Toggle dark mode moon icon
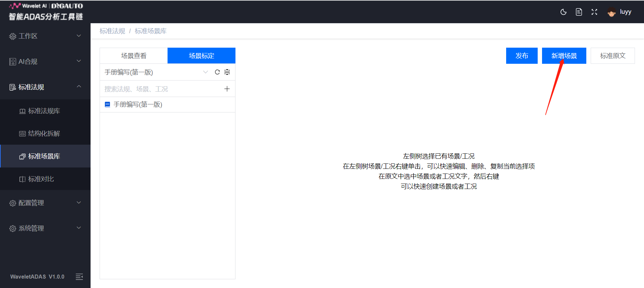This screenshot has width=644, height=288. tap(563, 12)
